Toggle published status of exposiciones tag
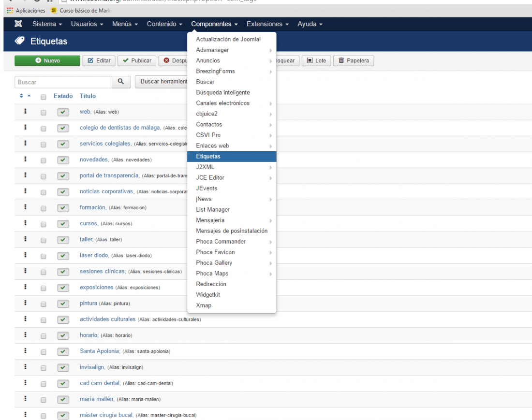Image resolution: width=532 pixels, height=420 pixels. [x=63, y=288]
